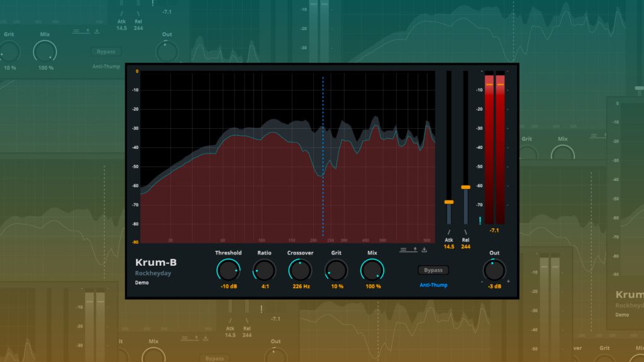Click the "-3 dB" output value

[x=494, y=287]
